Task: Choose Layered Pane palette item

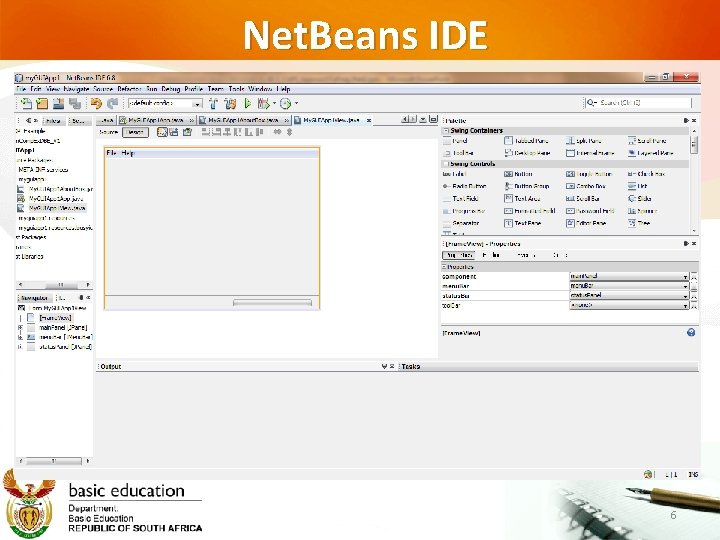Action: (x=650, y=152)
